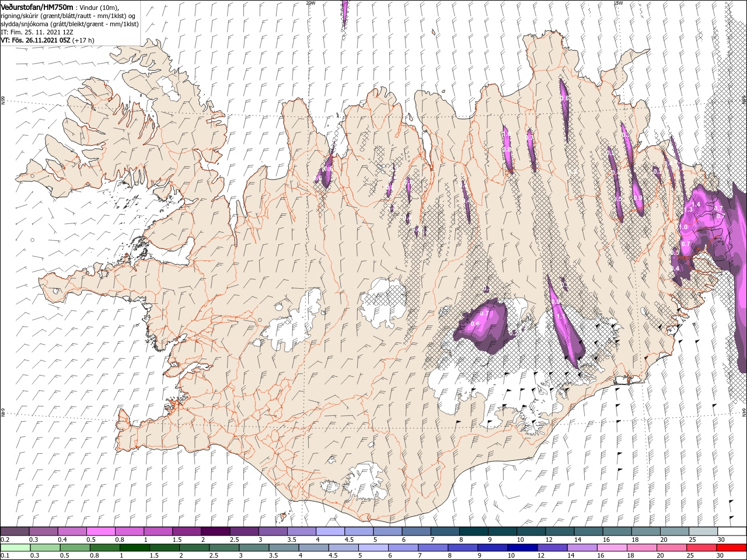Click top-row swatch between 12 and 14
Image resolution: width=747 pixels, height=560 pixels.
(560, 531)
